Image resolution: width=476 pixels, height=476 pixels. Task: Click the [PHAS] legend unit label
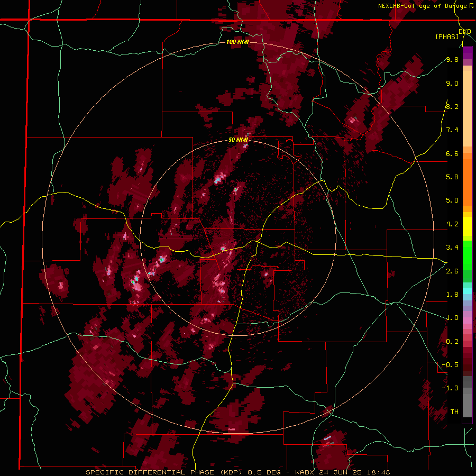point(447,36)
